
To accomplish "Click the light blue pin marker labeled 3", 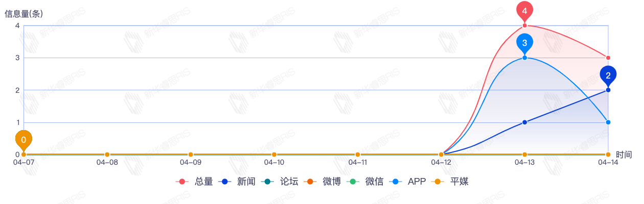I will [x=524, y=43].
